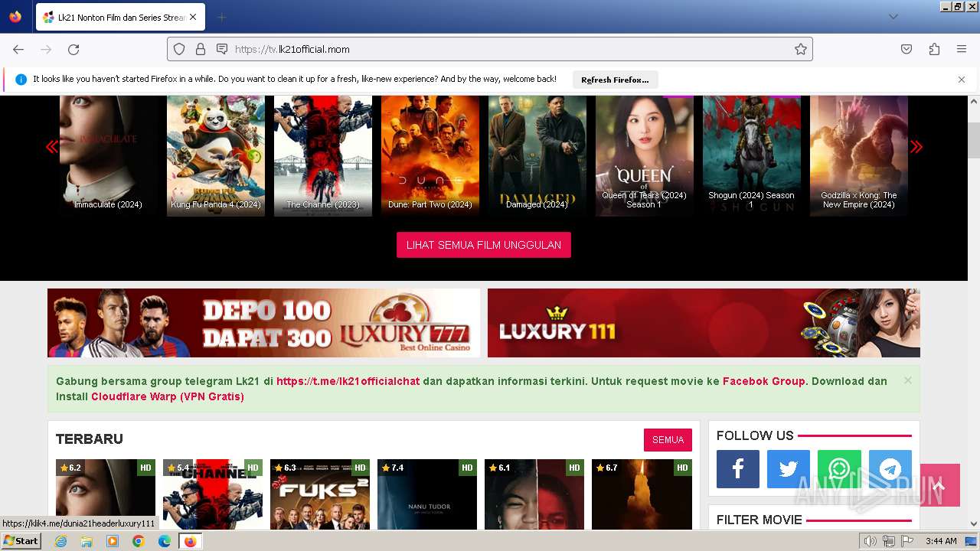List all tabs dropdown arrow

point(893,17)
